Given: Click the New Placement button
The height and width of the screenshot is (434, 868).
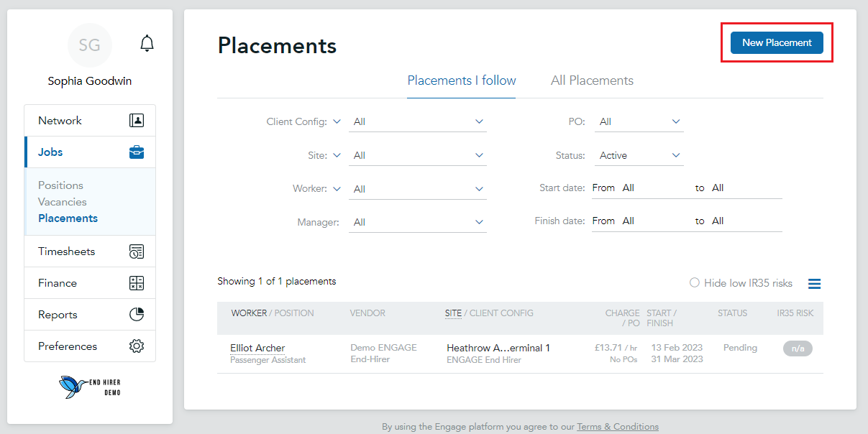Looking at the screenshot, I should [x=777, y=42].
